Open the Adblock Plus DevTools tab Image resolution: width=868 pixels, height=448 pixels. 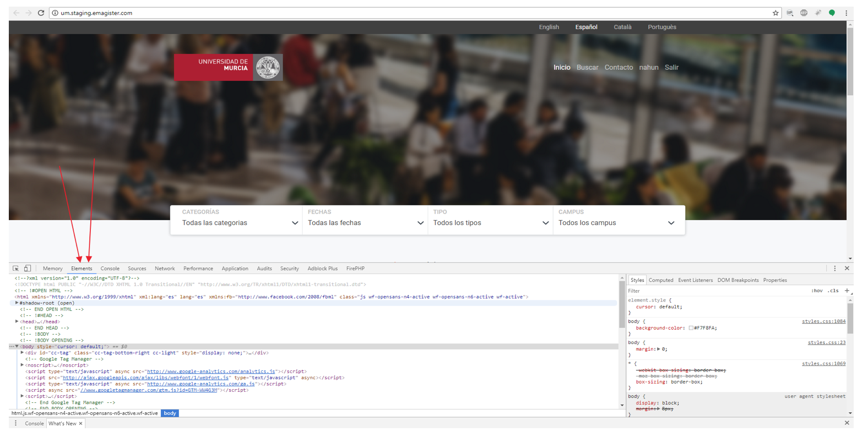click(323, 269)
